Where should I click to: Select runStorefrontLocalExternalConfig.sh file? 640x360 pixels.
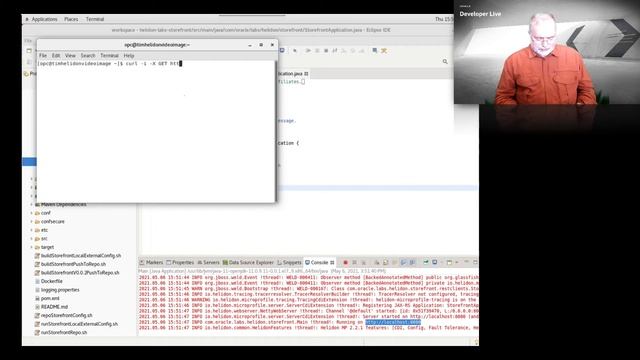(x=76, y=324)
